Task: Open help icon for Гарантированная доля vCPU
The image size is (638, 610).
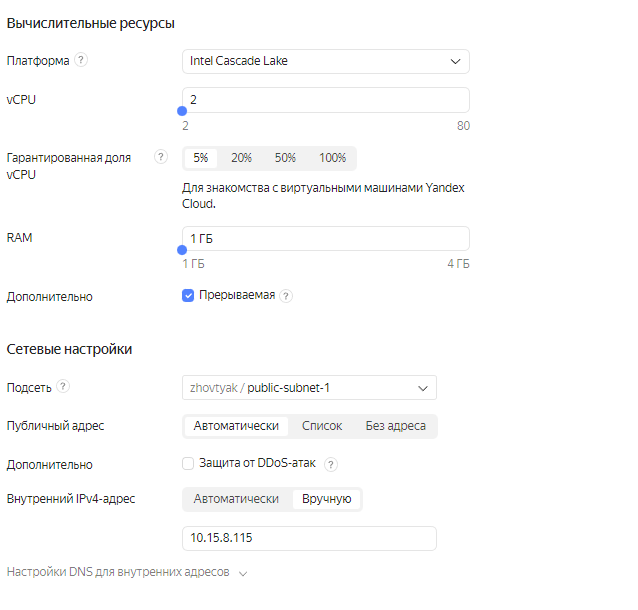Action: click(x=161, y=157)
